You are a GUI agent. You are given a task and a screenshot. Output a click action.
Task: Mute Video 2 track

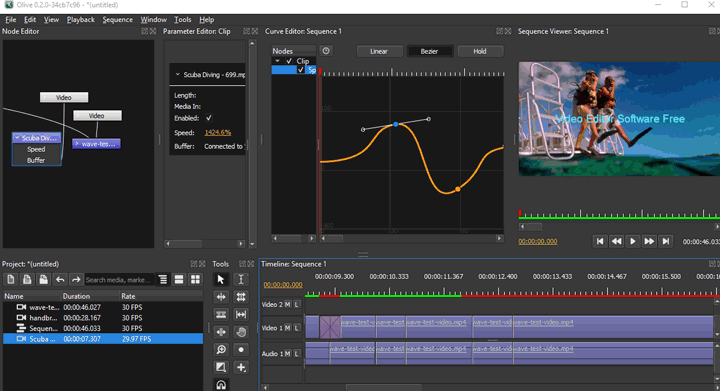(287, 304)
